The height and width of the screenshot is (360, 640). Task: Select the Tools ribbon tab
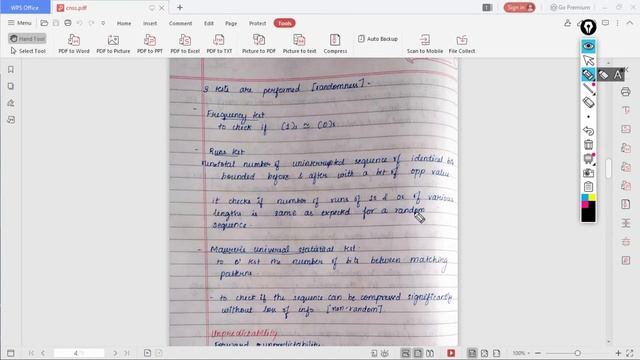pyautogui.click(x=284, y=23)
